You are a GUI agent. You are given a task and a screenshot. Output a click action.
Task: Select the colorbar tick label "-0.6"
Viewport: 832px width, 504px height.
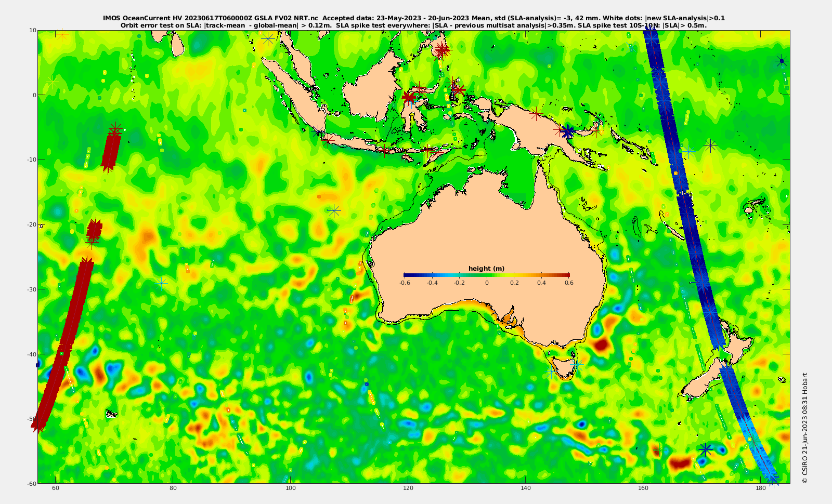pyautogui.click(x=405, y=283)
